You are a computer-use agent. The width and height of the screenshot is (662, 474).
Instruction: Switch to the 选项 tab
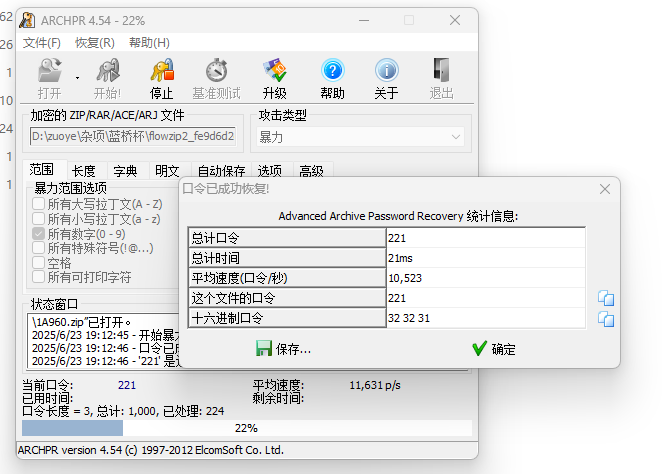click(x=270, y=171)
